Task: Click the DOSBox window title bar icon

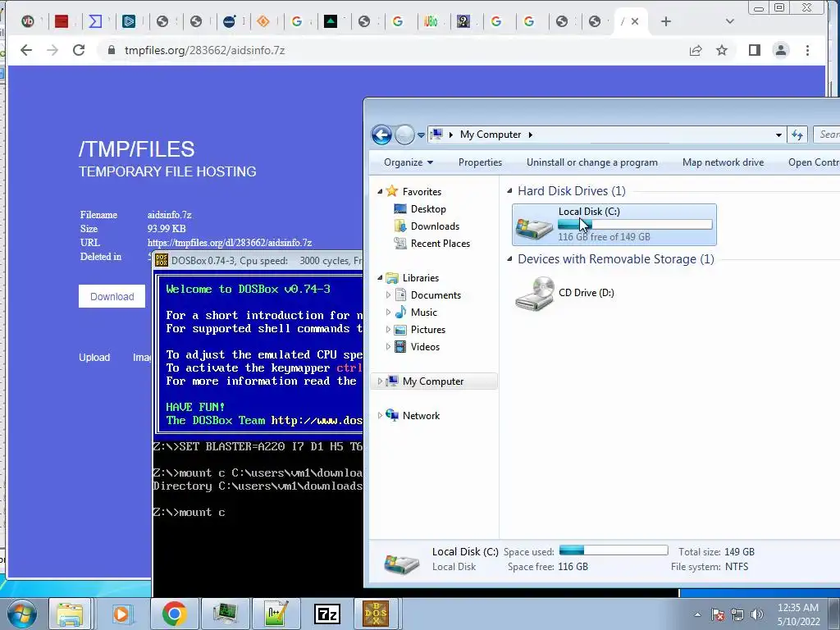Action: (162, 260)
